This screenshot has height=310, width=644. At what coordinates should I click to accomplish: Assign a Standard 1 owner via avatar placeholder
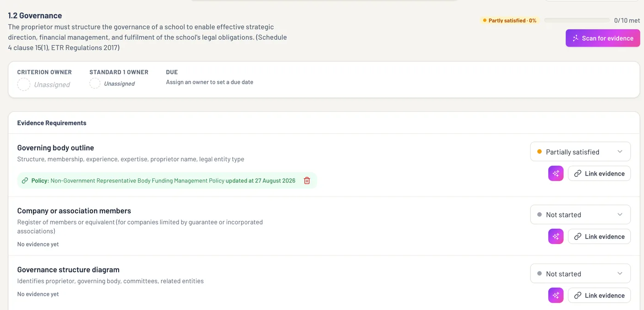tap(95, 83)
